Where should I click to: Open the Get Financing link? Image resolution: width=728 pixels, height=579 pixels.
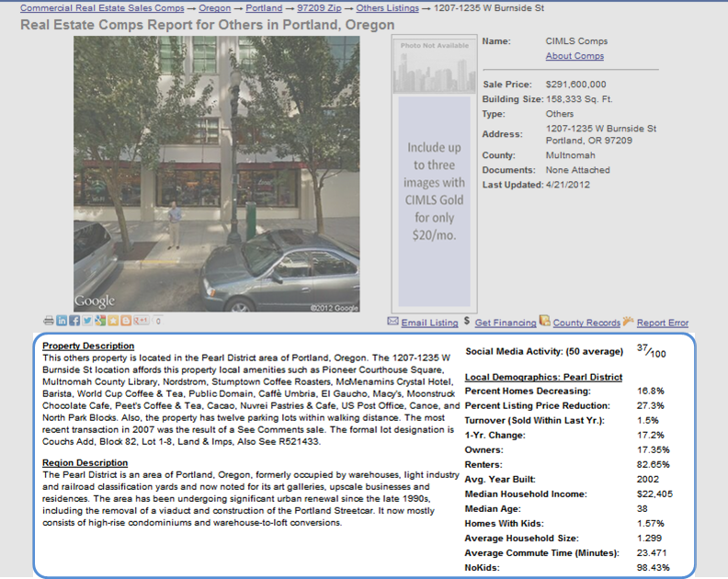(506, 323)
